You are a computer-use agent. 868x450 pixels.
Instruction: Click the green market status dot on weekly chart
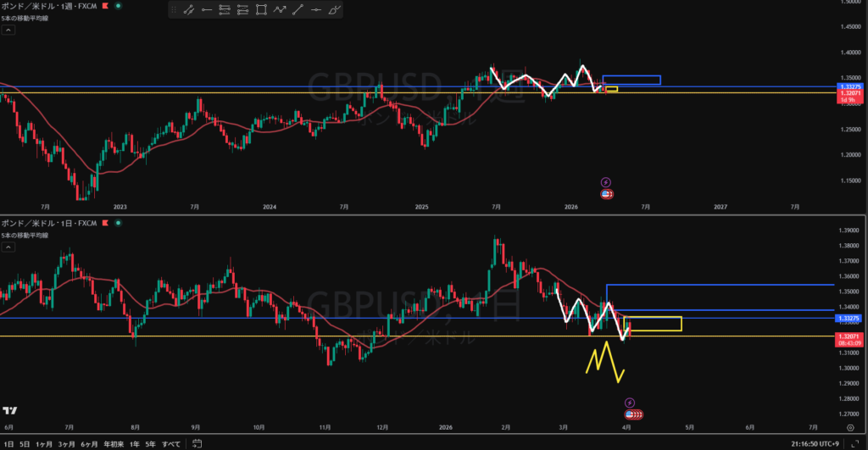point(117,6)
